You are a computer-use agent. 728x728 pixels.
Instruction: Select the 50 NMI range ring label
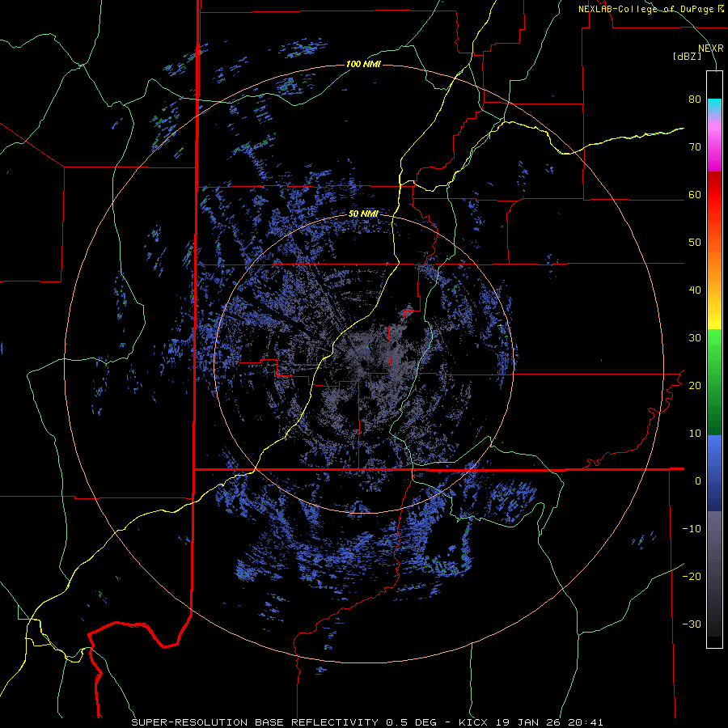click(x=363, y=214)
